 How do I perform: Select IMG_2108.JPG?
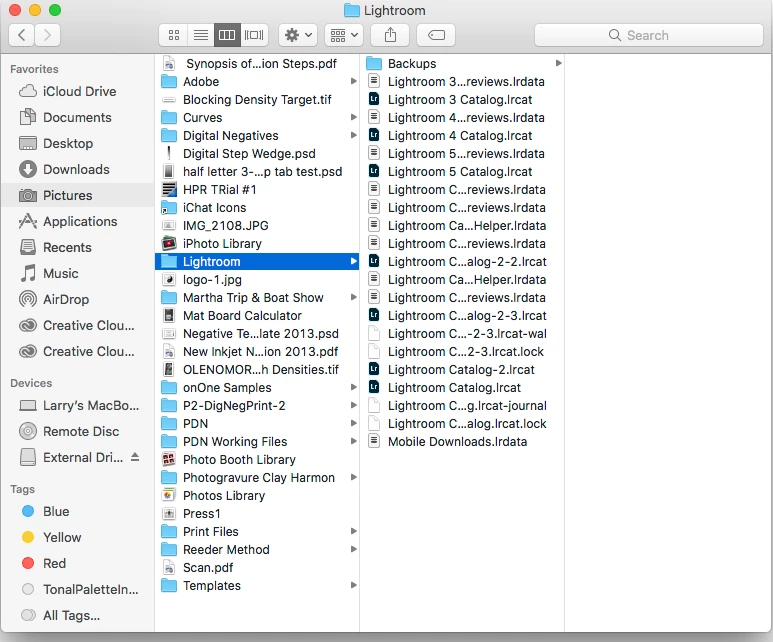coord(257,225)
